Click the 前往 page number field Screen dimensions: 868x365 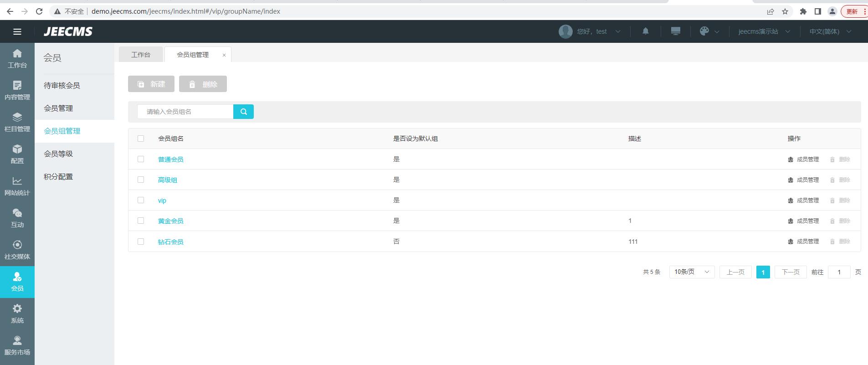click(x=839, y=272)
